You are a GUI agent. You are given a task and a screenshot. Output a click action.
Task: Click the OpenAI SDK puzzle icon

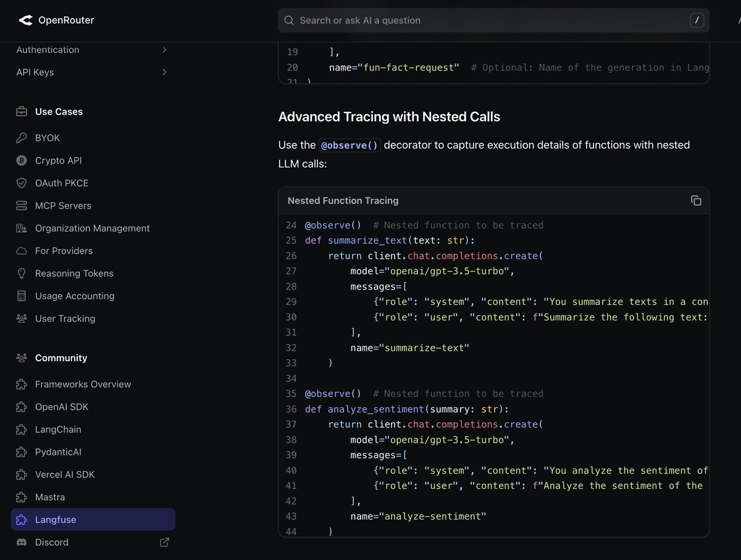(22, 407)
